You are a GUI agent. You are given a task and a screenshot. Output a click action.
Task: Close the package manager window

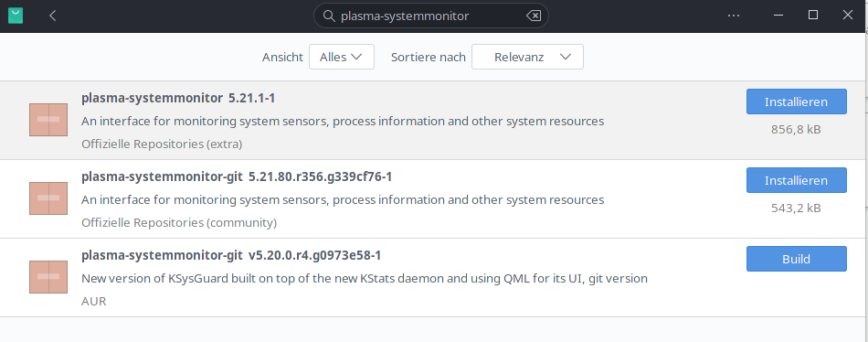(x=848, y=16)
